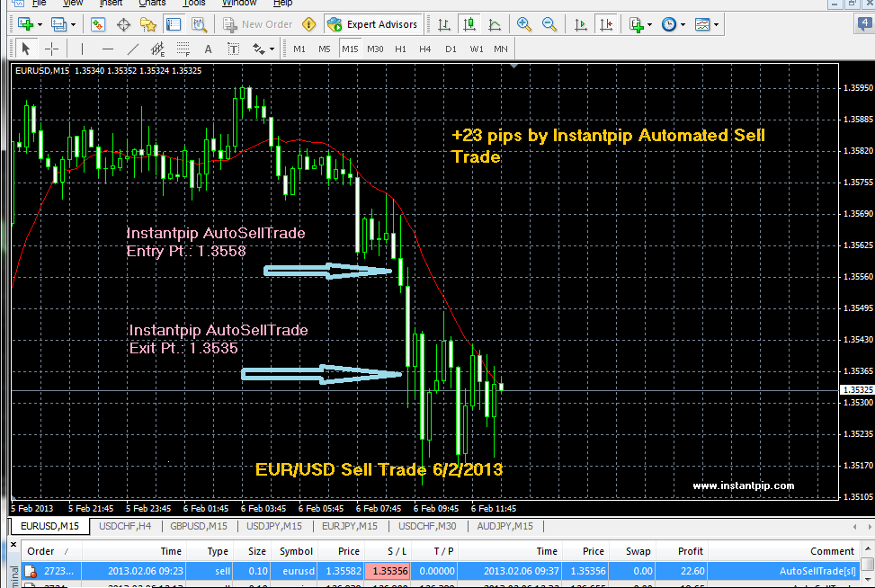Screen dimensions: 875x588
Task: Select the Trendline drawing tool
Action: tap(133, 49)
